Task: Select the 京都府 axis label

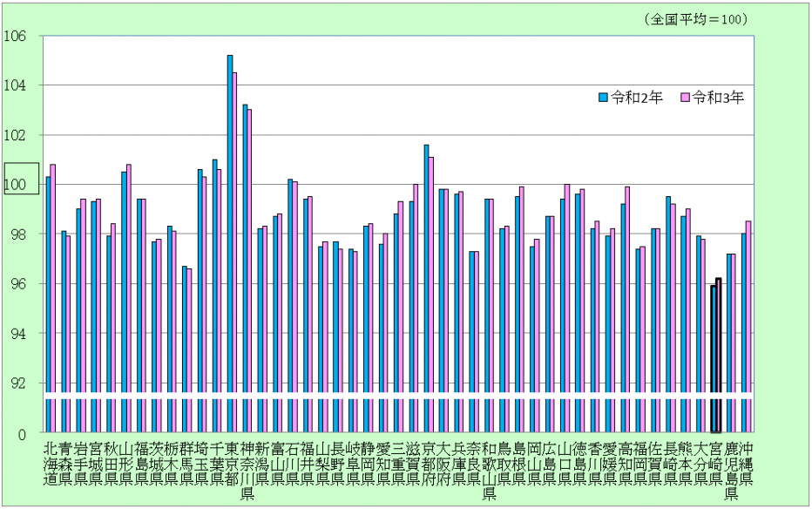Action: click(x=429, y=464)
